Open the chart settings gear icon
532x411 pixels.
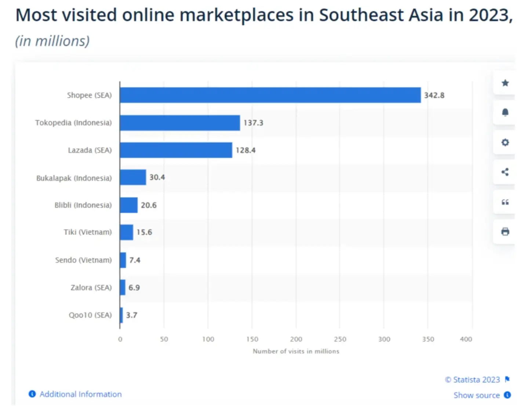point(506,142)
